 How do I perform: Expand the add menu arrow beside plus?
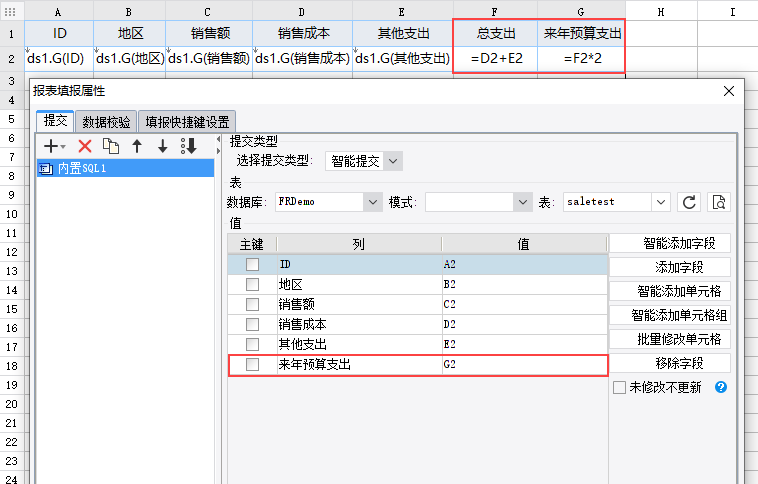[63, 147]
